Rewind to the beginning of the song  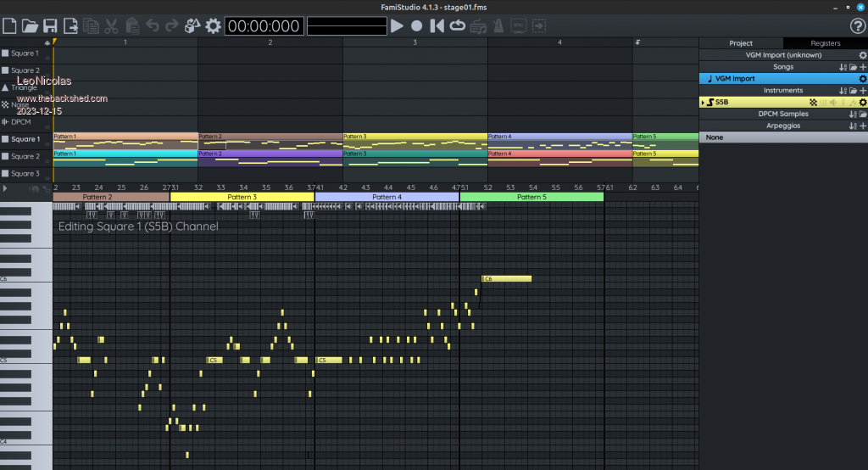437,25
